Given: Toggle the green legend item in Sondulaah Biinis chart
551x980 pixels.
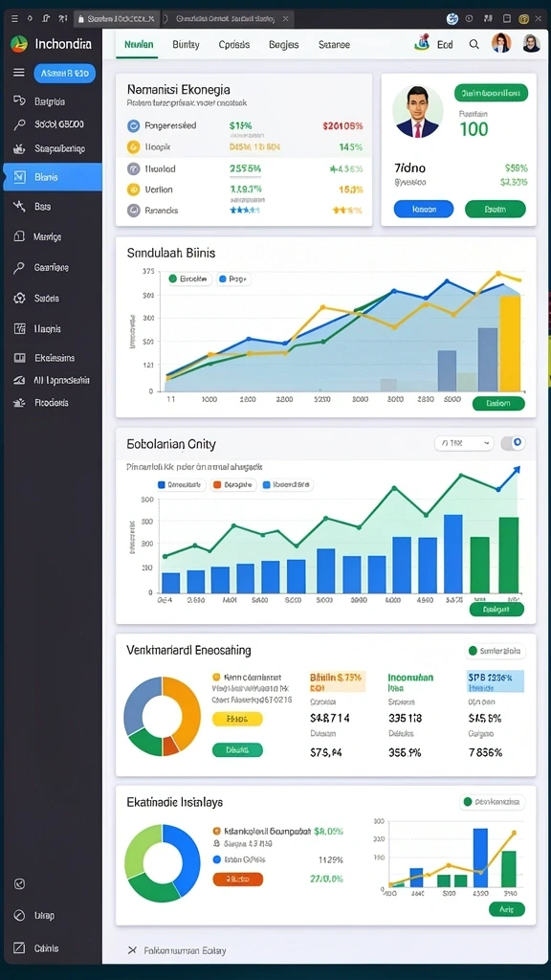Looking at the screenshot, I should 189,279.
